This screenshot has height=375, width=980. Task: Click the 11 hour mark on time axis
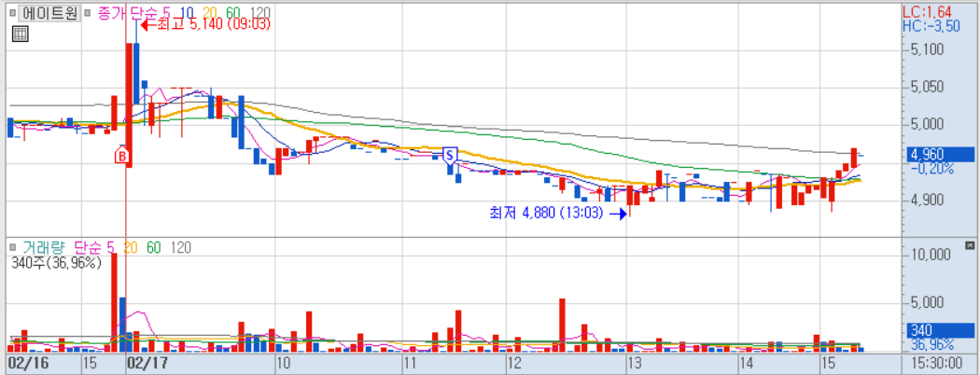pyautogui.click(x=410, y=363)
